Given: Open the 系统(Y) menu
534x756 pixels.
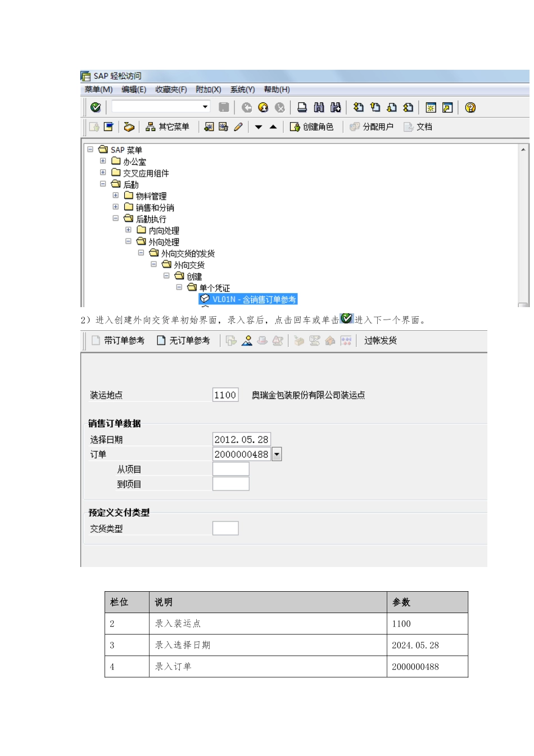Looking at the screenshot, I should click(242, 89).
